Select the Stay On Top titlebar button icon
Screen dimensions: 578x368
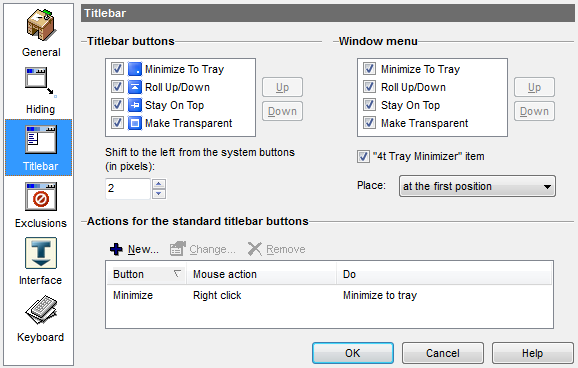135,105
